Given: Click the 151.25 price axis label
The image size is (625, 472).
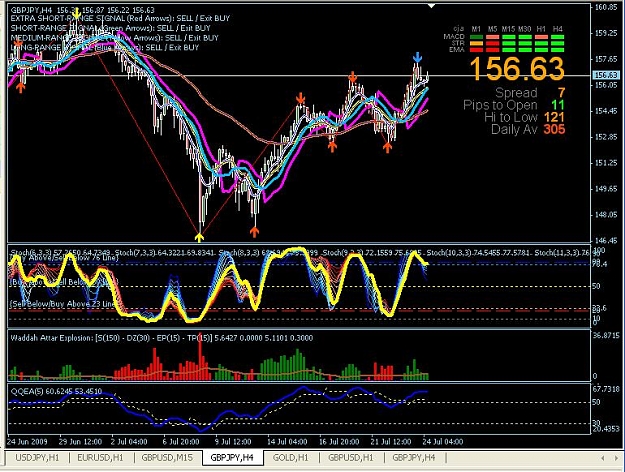Looking at the screenshot, I should point(606,163).
